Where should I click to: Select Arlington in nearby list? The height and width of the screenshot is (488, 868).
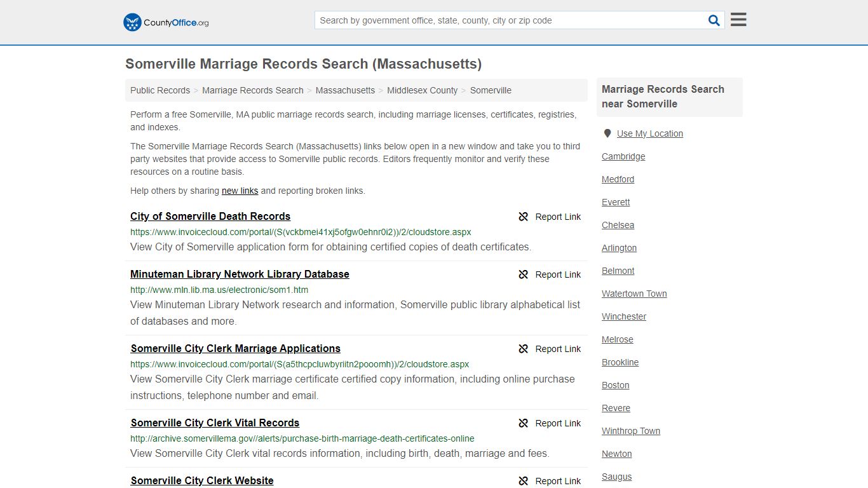[619, 248]
